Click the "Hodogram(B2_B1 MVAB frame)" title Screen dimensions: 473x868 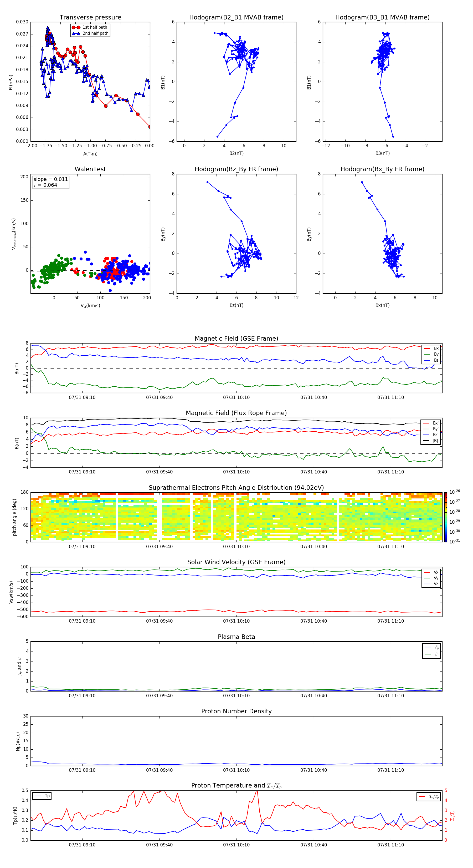pos(236,18)
